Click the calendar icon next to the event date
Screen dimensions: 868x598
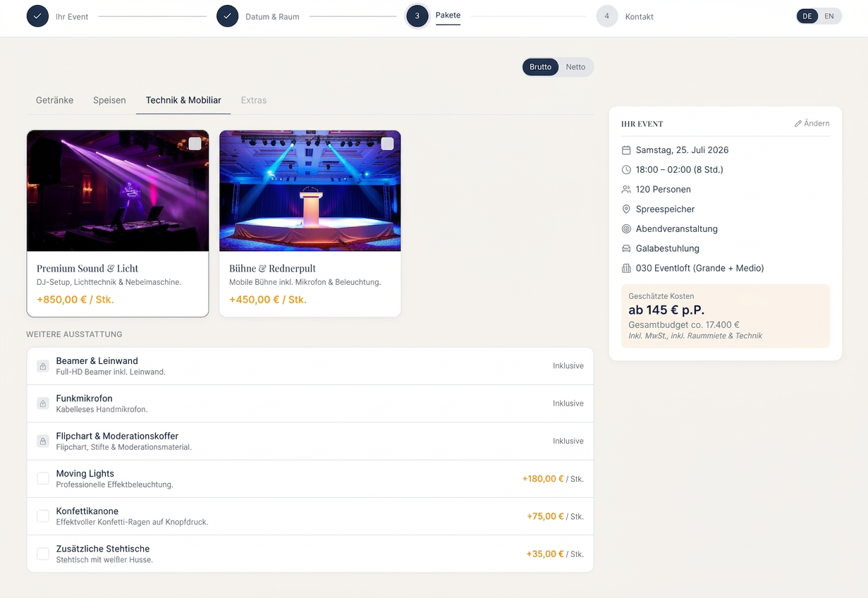click(626, 149)
